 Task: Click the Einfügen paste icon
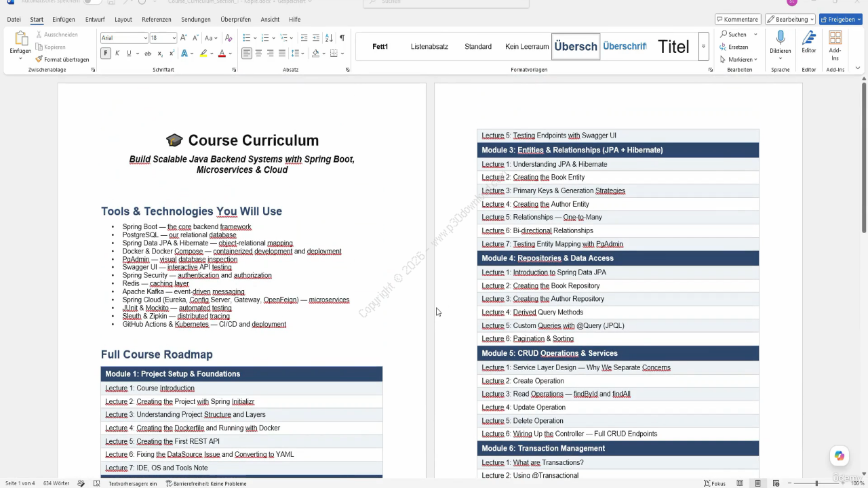tap(20, 39)
